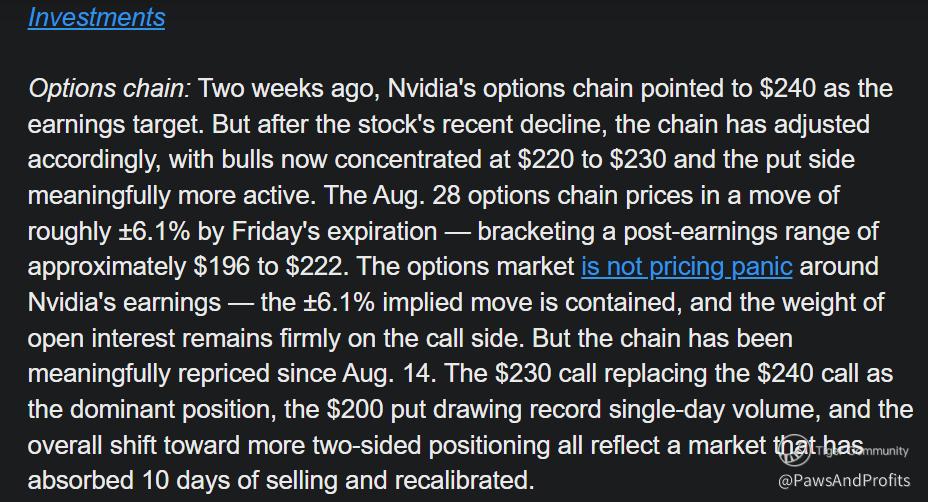This screenshot has height=502, width=928.
Task: Click the word 'Nvidia's' in the first line
Action: coord(432,88)
